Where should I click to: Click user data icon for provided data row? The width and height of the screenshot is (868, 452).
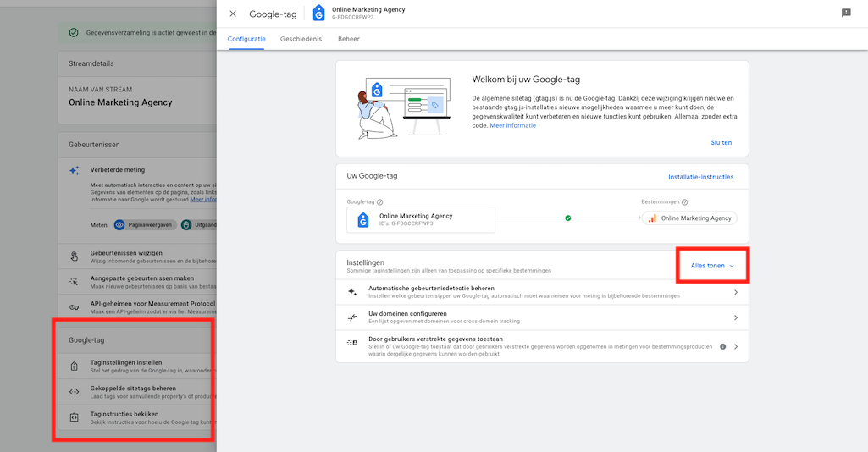(x=352, y=343)
